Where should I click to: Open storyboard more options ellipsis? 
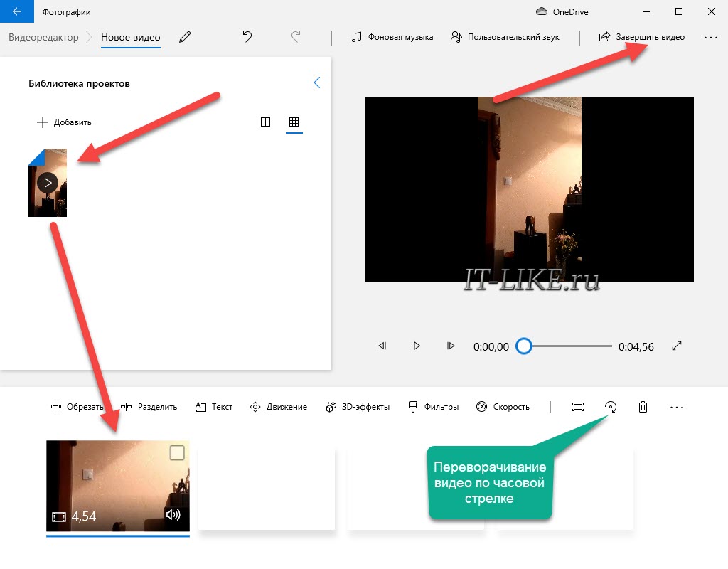(677, 408)
